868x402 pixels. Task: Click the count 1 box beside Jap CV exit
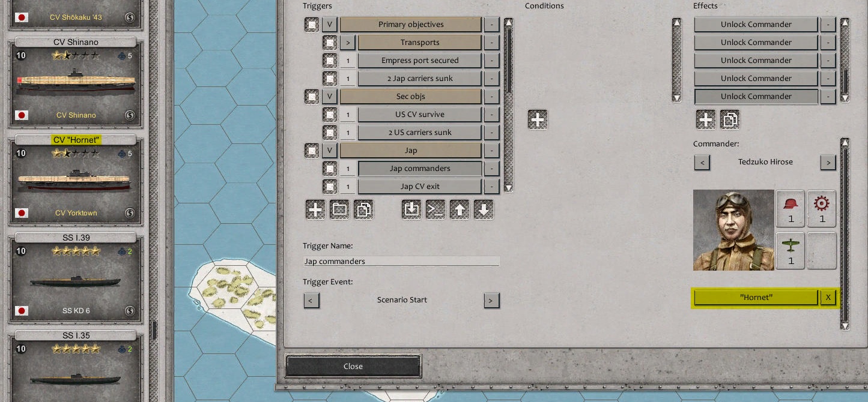pos(347,187)
